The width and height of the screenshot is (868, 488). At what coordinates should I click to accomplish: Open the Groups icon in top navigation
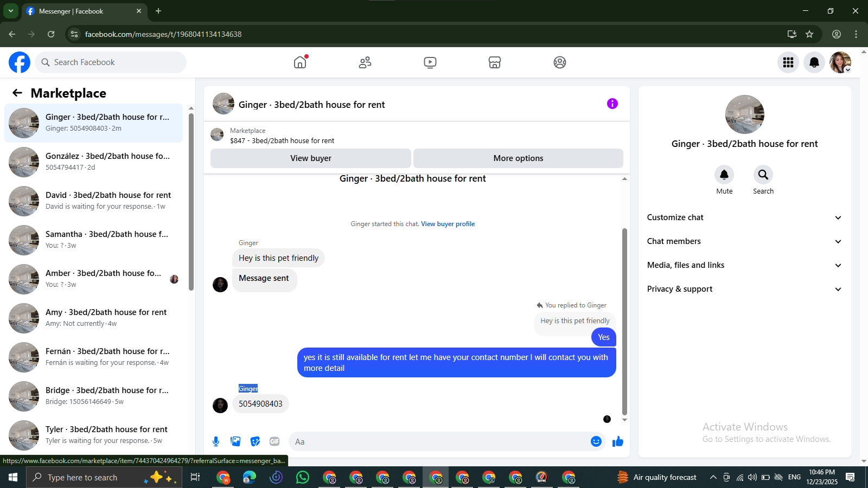(560, 62)
